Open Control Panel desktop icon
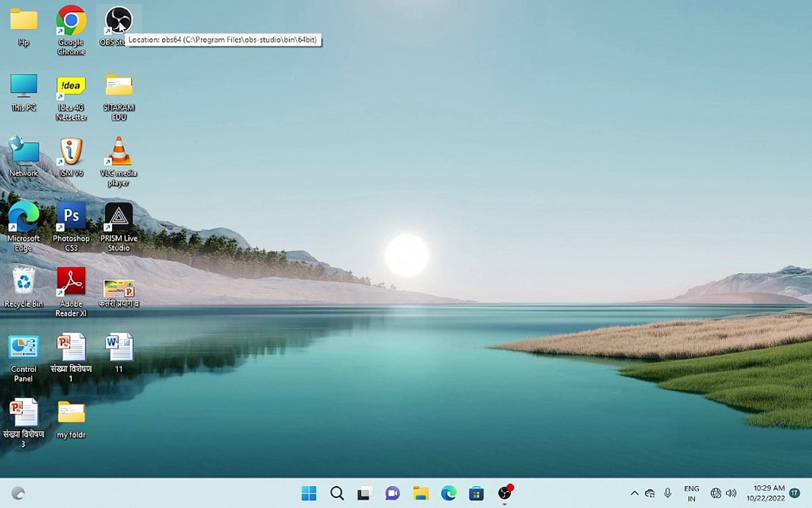Viewport: 812px width, 508px height. [x=24, y=347]
